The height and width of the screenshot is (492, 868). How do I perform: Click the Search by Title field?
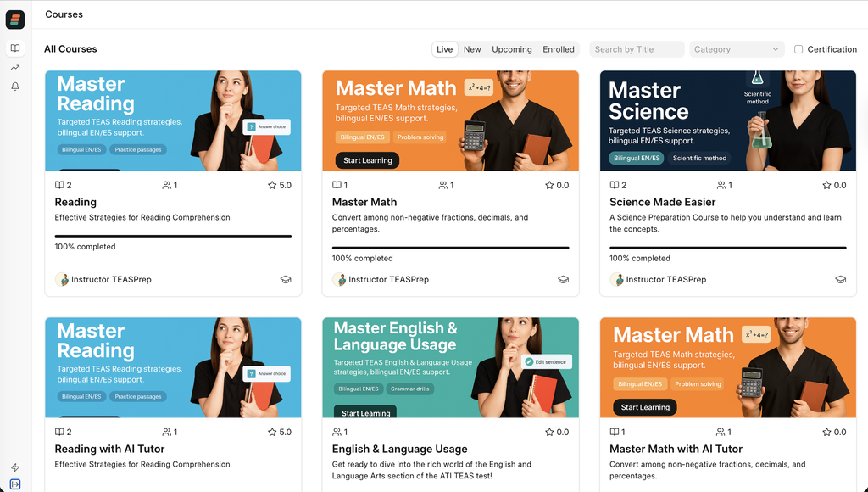pos(637,49)
